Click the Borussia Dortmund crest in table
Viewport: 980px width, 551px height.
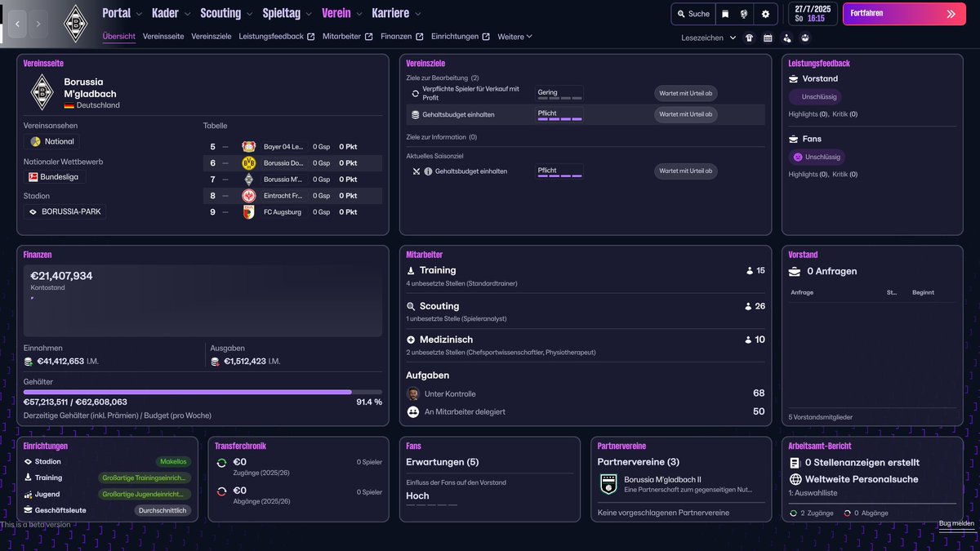click(x=249, y=163)
